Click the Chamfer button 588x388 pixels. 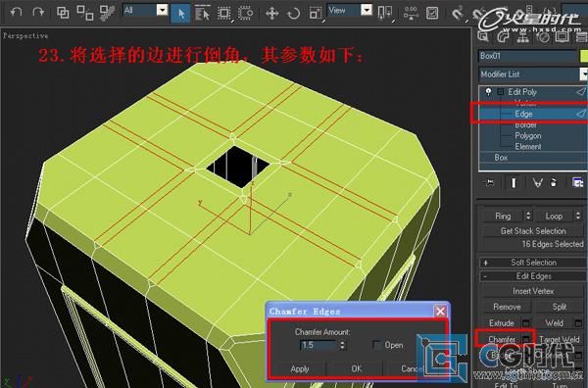point(501,339)
